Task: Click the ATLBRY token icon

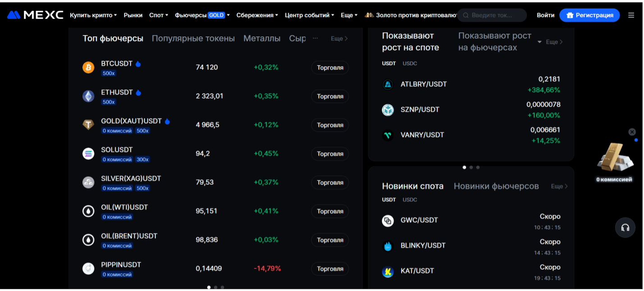Action: click(388, 85)
